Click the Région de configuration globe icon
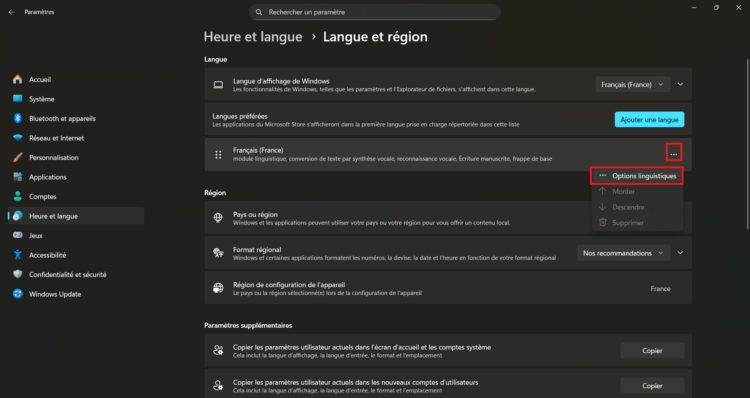Screen dimensions: 750x398 coord(218,288)
